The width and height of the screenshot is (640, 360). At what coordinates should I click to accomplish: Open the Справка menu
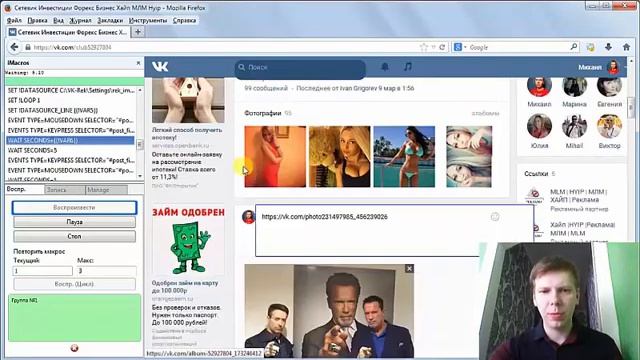click(x=184, y=20)
